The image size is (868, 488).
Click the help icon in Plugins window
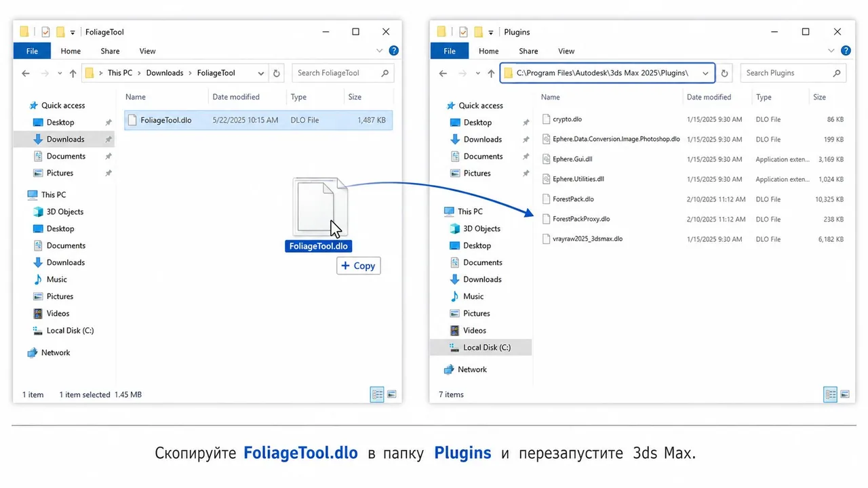[846, 51]
